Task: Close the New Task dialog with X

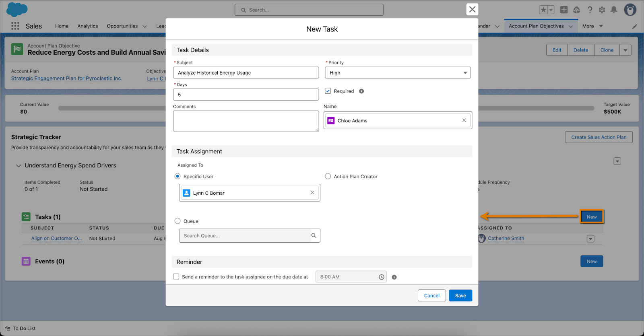Action: tap(472, 9)
